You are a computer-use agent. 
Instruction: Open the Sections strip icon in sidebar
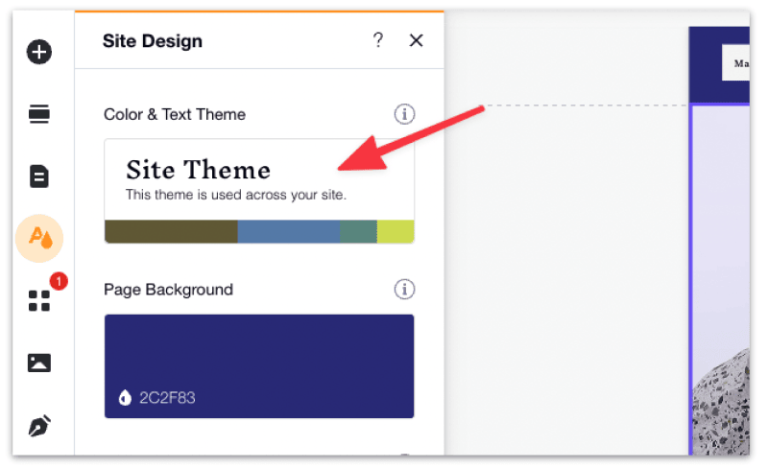[39, 115]
